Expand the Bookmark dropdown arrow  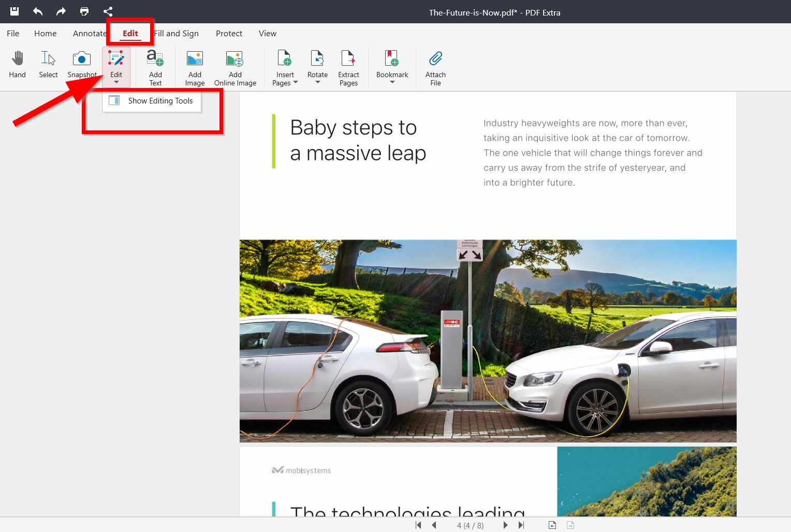point(392,82)
